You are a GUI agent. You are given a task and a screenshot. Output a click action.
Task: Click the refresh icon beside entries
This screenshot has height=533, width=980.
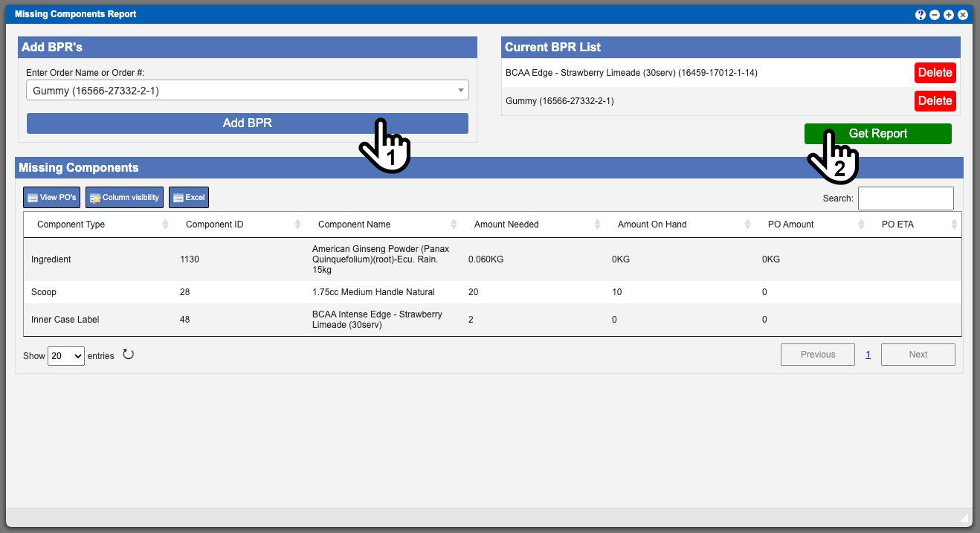coord(128,355)
